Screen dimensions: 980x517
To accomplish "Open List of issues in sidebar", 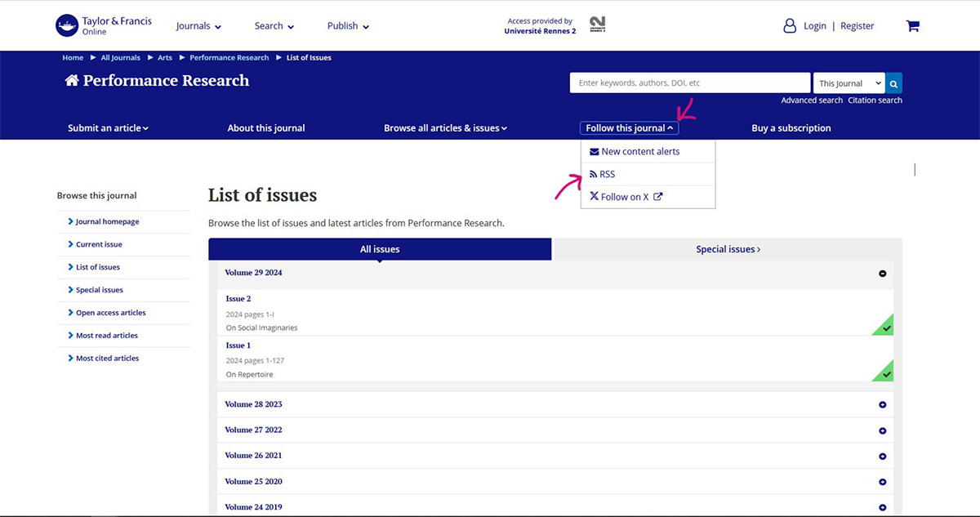I will (x=98, y=267).
